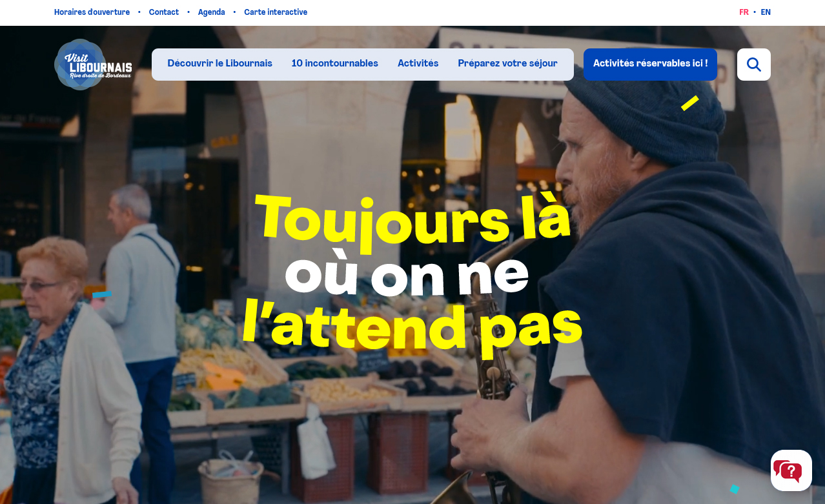Image resolution: width=825 pixels, height=504 pixels.
Task: Expand the Activités menu
Action: (418, 63)
